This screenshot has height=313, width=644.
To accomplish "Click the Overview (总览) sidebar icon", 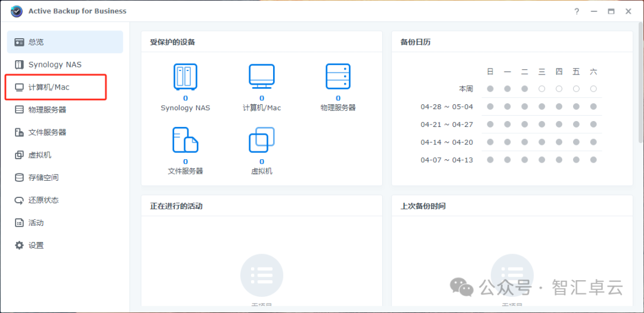I will pyautogui.click(x=19, y=42).
